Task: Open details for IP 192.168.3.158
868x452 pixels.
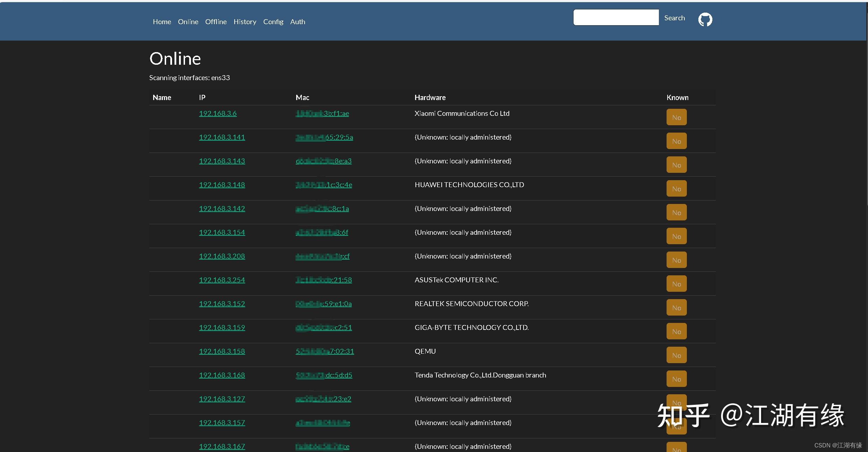Action: 222,351
